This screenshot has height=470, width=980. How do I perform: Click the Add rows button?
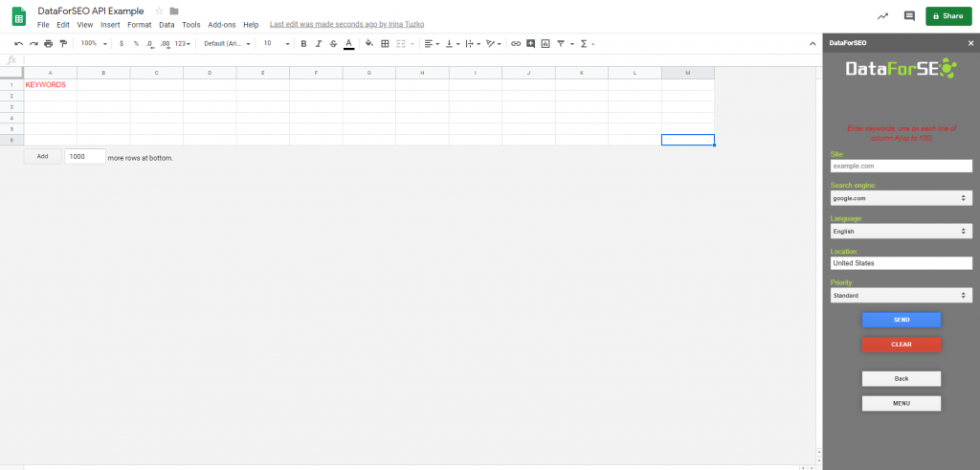[x=42, y=156]
